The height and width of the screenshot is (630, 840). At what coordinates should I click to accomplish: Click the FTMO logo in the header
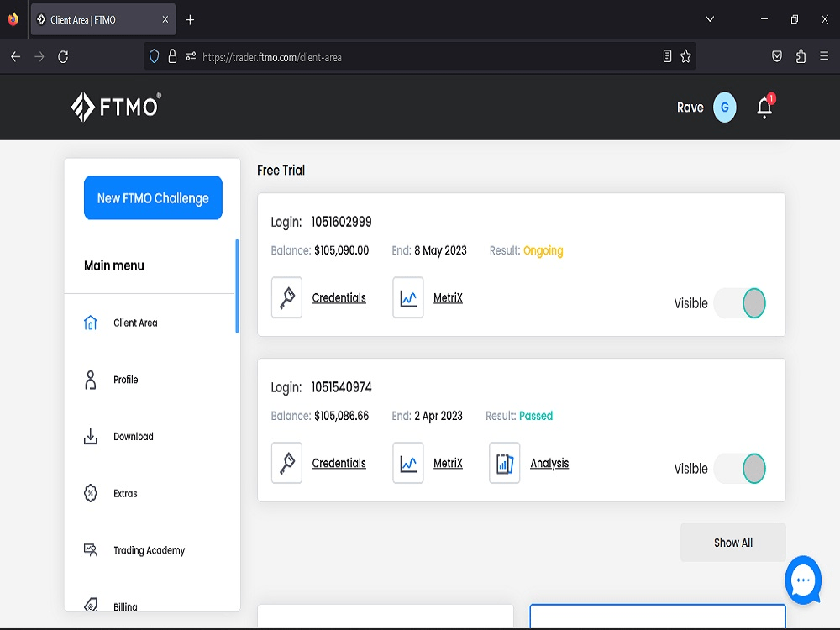pyautogui.click(x=115, y=107)
